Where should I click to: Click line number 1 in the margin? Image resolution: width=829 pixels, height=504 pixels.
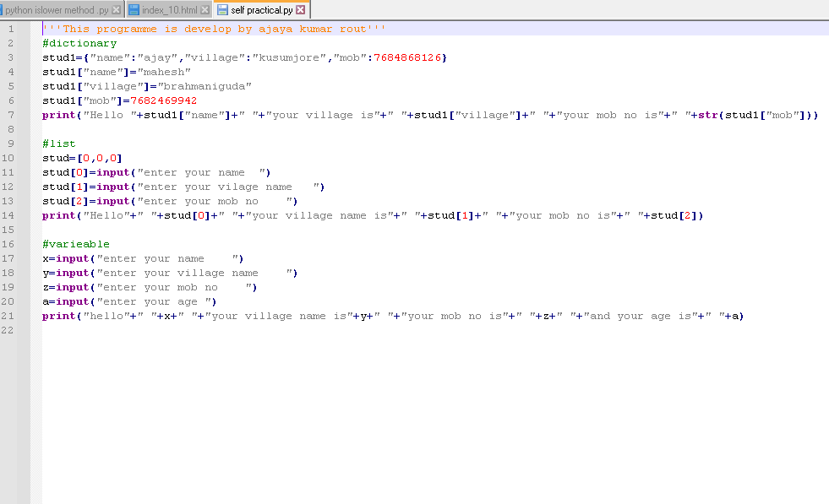click(10, 29)
